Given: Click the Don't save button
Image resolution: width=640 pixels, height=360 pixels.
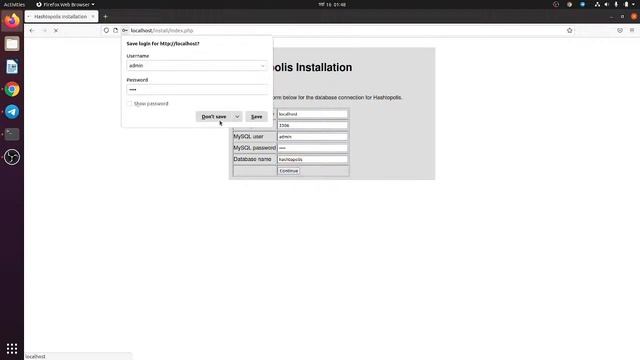Looking at the screenshot, I should coord(214,117).
